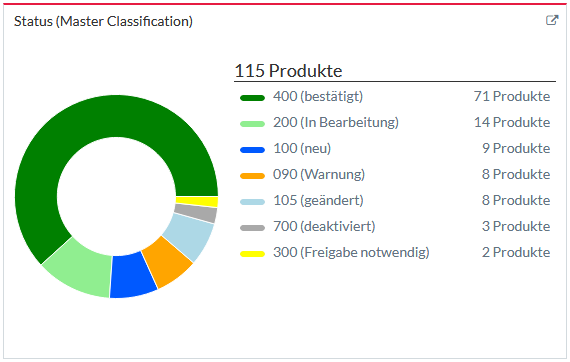Click the yellow donut chart segment
The height and width of the screenshot is (362, 570).
[197, 201]
